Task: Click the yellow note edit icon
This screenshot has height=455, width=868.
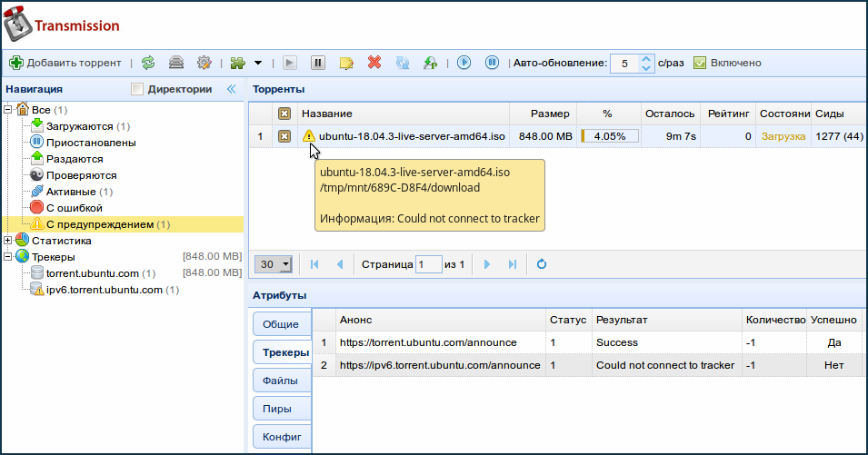Action: click(346, 63)
